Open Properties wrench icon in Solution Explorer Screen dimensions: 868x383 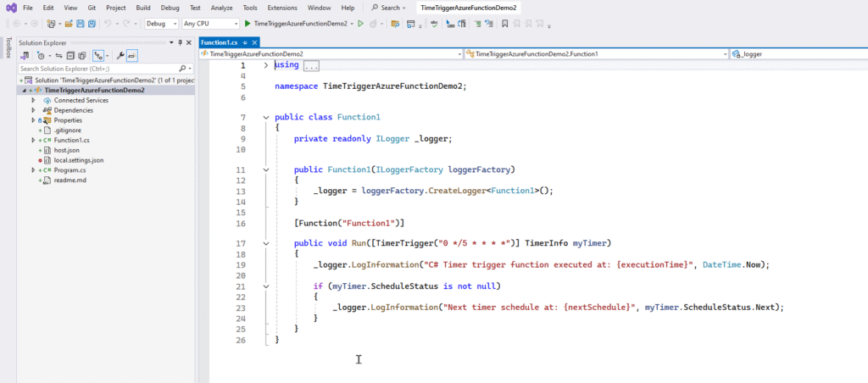point(120,56)
